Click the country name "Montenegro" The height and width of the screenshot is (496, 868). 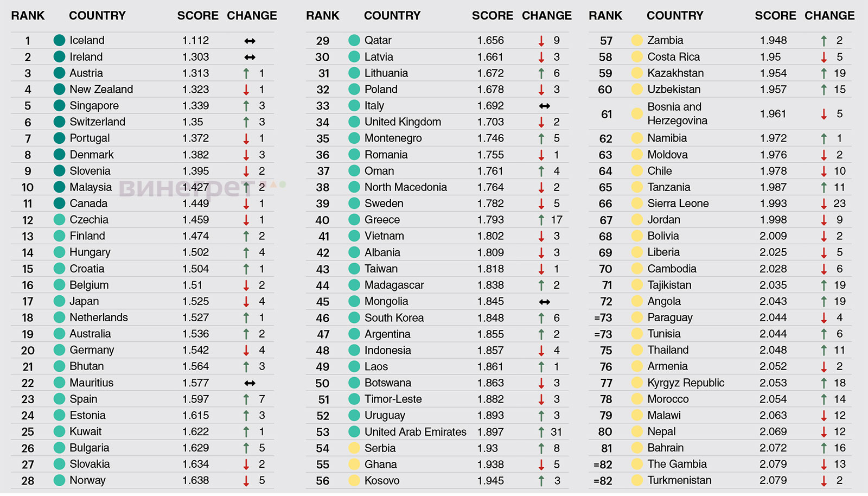(x=393, y=138)
